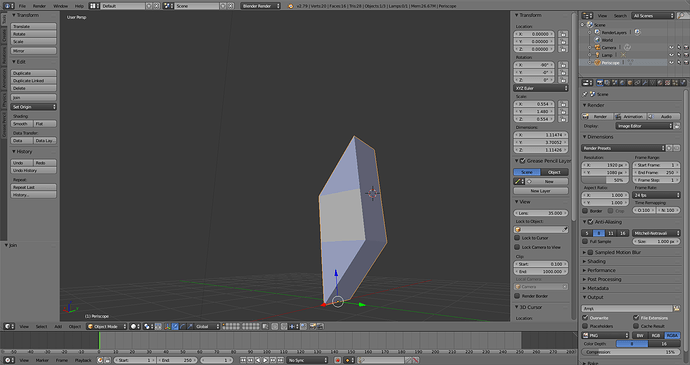
Task: Open the Modifiers wrench tab in Properties
Action: click(x=645, y=82)
